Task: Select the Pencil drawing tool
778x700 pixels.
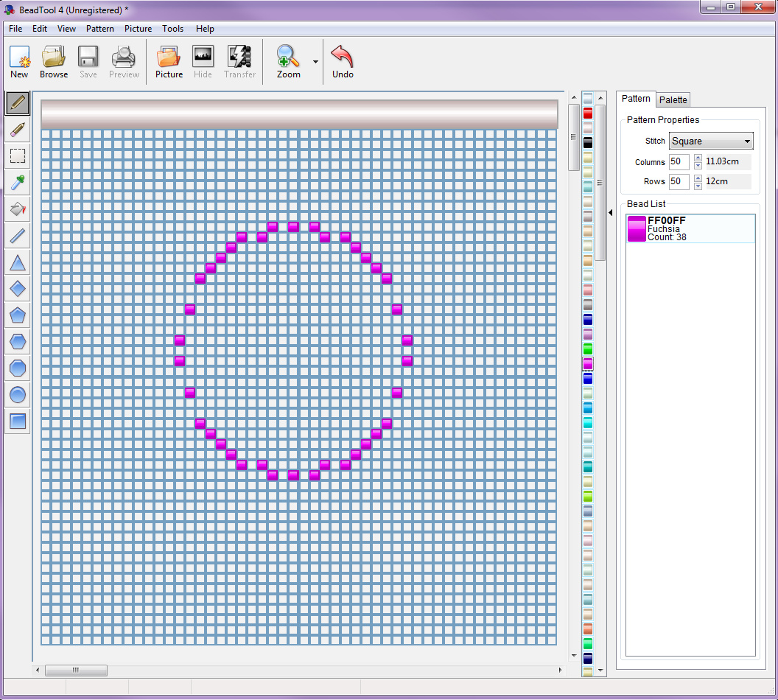Action: click(x=18, y=103)
